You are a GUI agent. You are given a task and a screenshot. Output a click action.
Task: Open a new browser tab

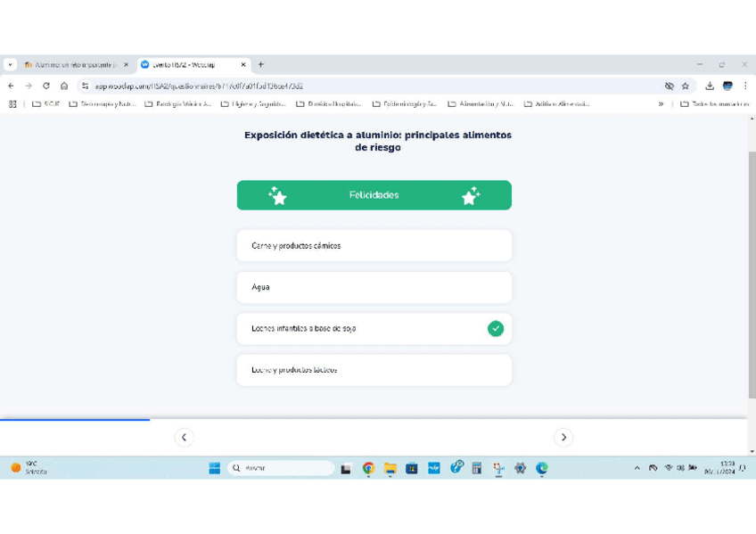(261, 64)
